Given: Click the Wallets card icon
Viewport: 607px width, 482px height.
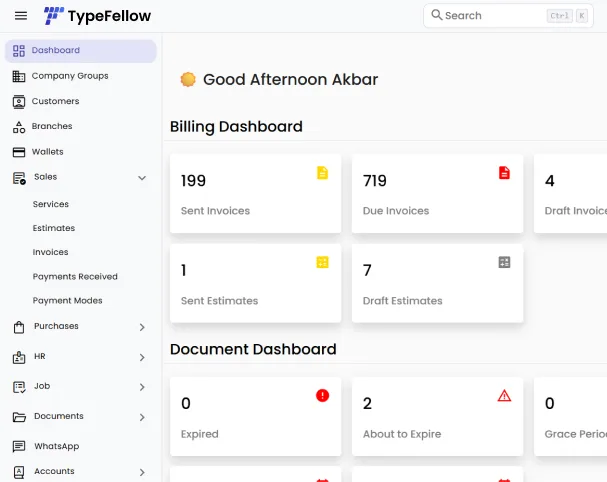Looking at the screenshot, I should 19,152.
